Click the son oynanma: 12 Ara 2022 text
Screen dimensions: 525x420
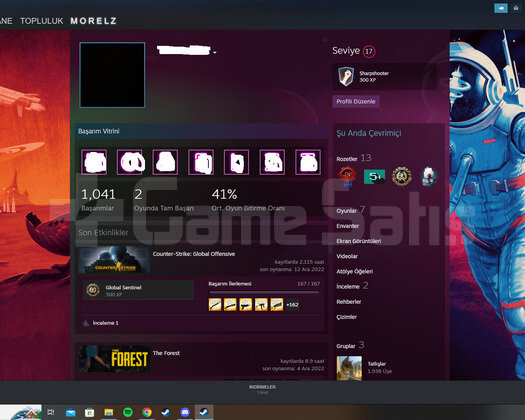point(292,269)
